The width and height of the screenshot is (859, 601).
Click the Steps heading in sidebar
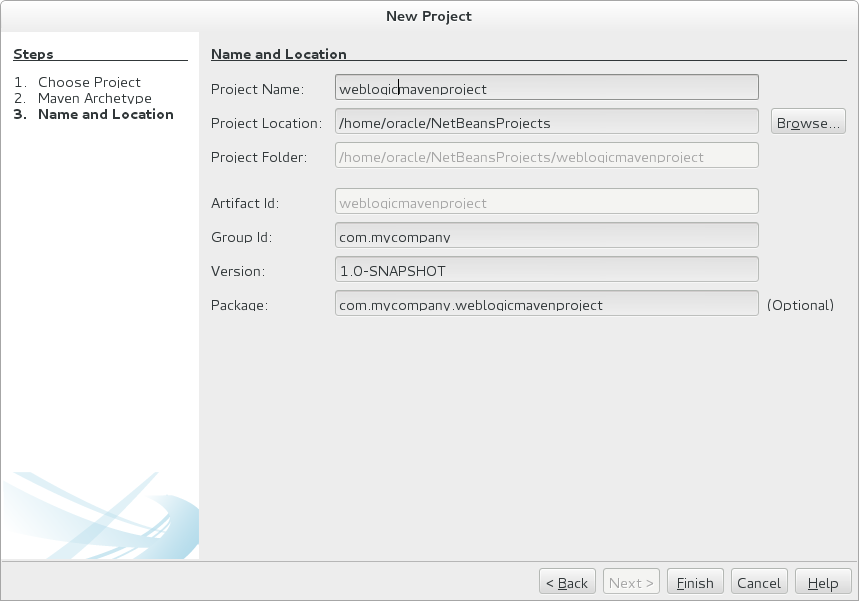33,54
